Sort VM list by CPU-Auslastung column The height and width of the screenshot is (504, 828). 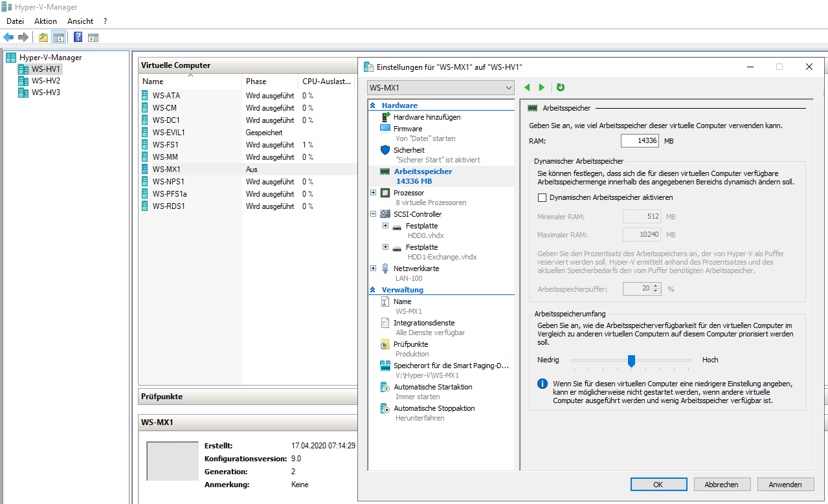[x=328, y=82]
